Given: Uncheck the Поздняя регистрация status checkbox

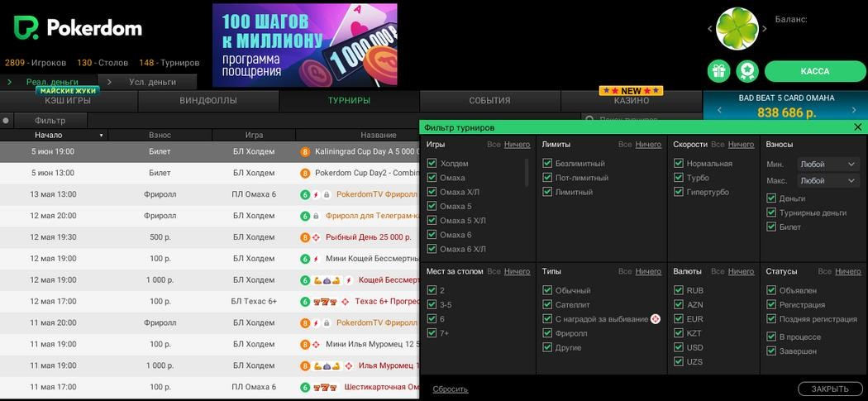Looking at the screenshot, I should coord(771,318).
